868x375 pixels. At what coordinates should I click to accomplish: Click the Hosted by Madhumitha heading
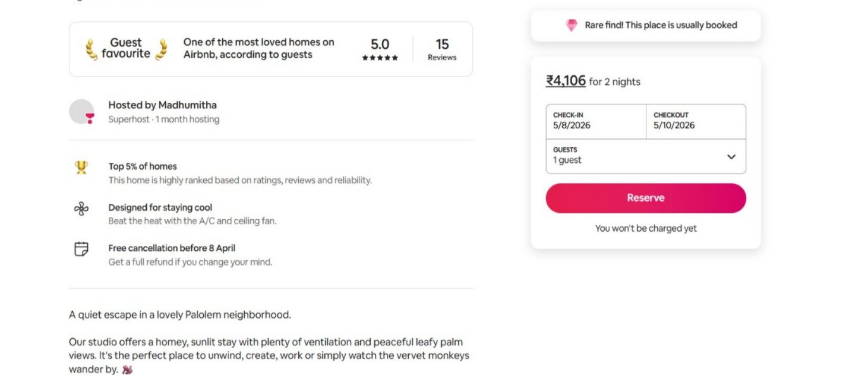click(x=162, y=105)
